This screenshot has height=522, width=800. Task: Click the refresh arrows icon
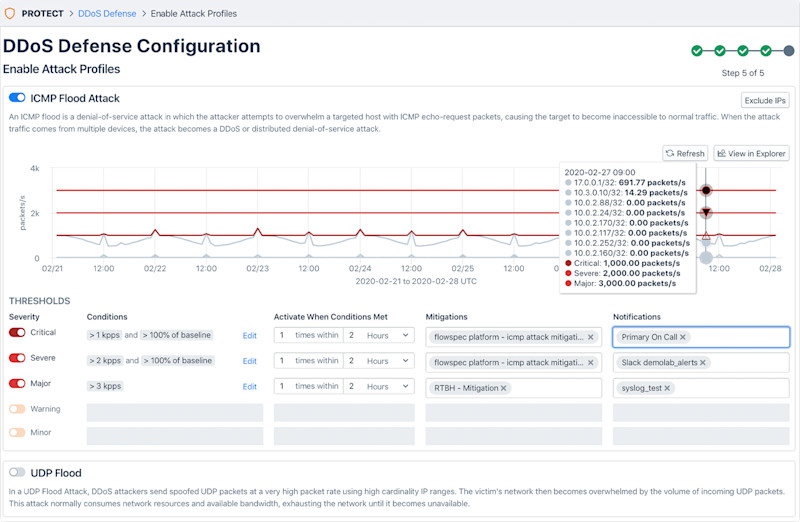[670, 153]
